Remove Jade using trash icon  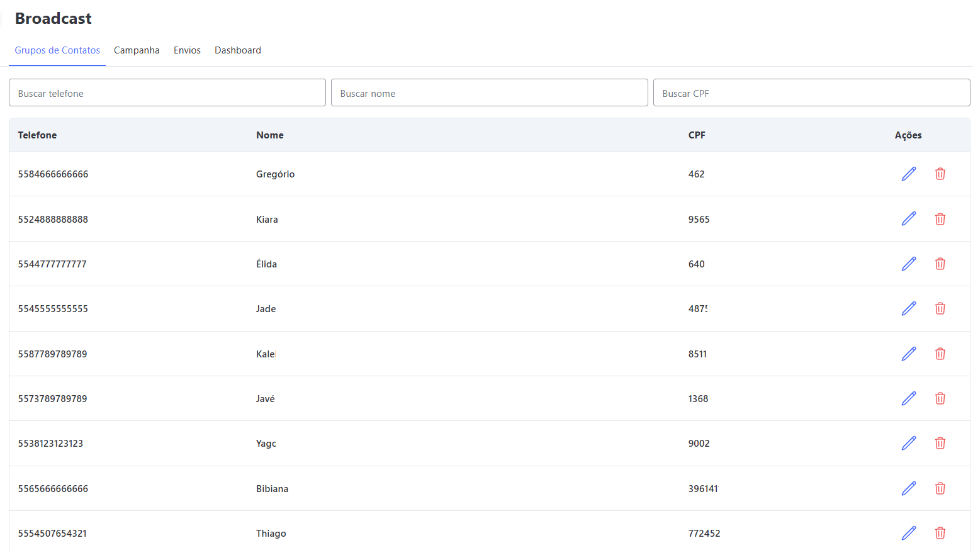[940, 308]
